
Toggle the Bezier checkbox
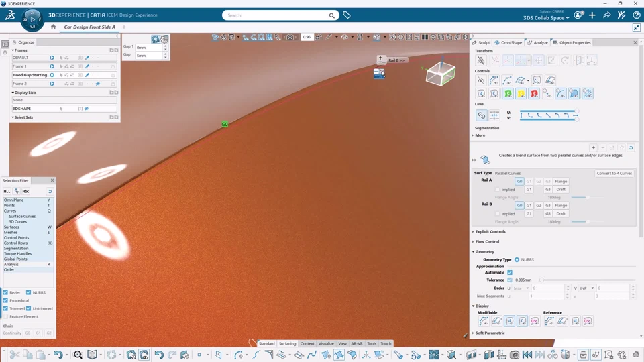click(5, 292)
